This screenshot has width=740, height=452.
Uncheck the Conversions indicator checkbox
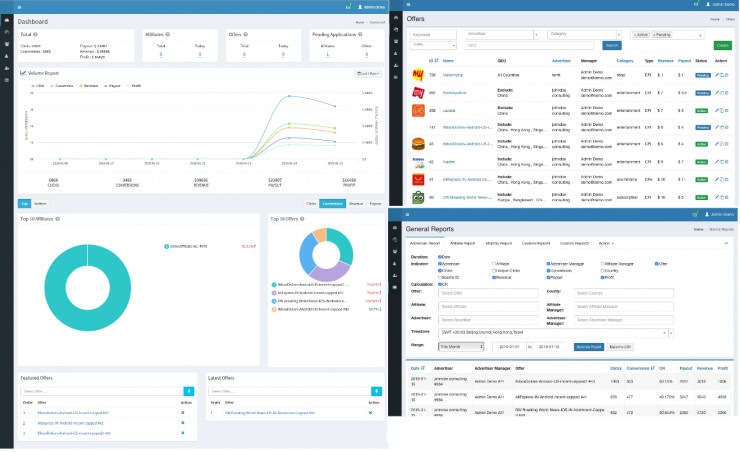[548, 271]
